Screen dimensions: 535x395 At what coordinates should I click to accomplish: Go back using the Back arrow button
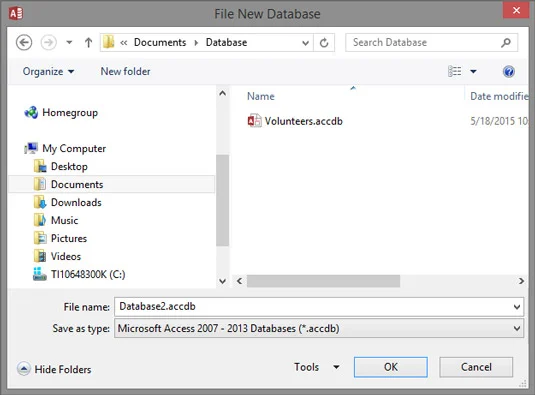(x=24, y=43)
